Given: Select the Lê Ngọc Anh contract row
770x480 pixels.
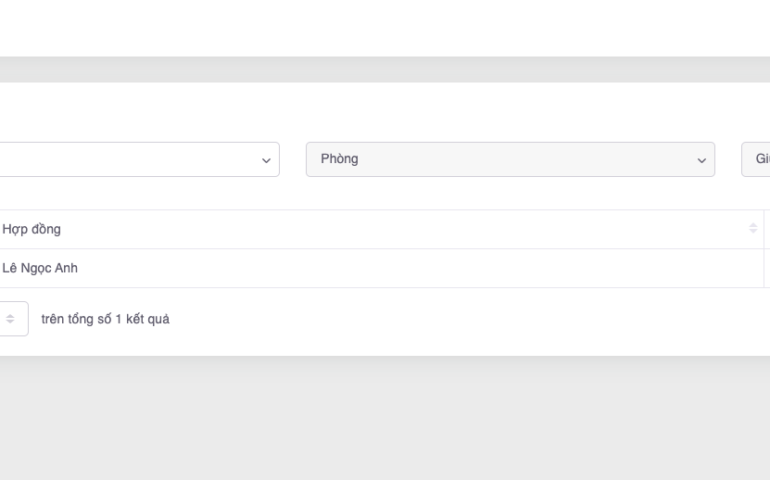Looking at the screenshot, I should (380, 268).
